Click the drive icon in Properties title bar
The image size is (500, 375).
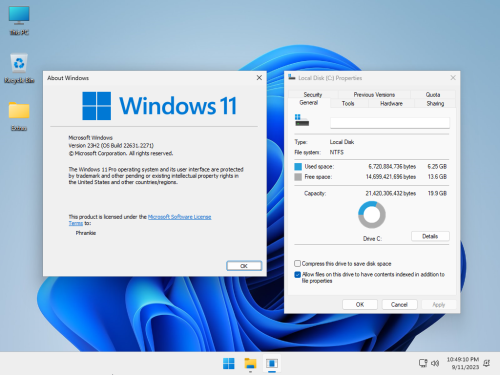[292, 78]
